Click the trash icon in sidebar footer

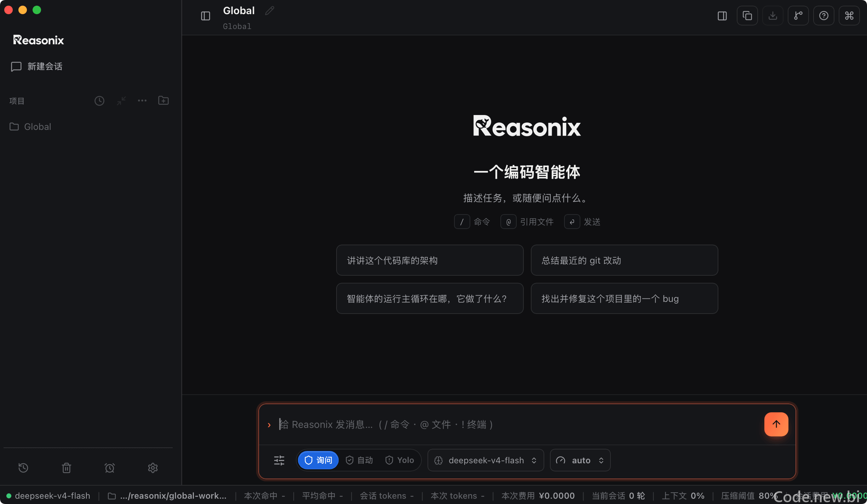67,468
